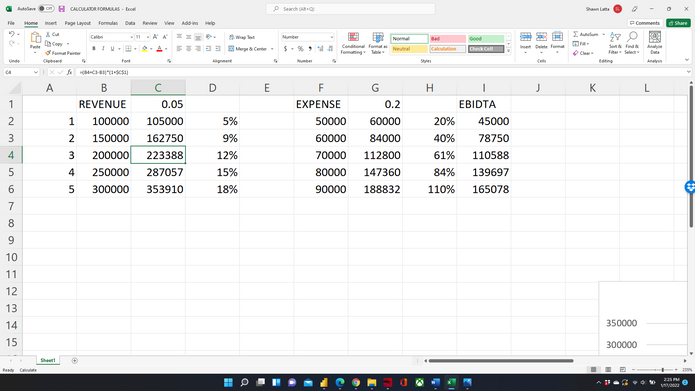Screen dimensions: 695x391
Task: Toggle Bottom Align for the cell
Action: [198, 37]
